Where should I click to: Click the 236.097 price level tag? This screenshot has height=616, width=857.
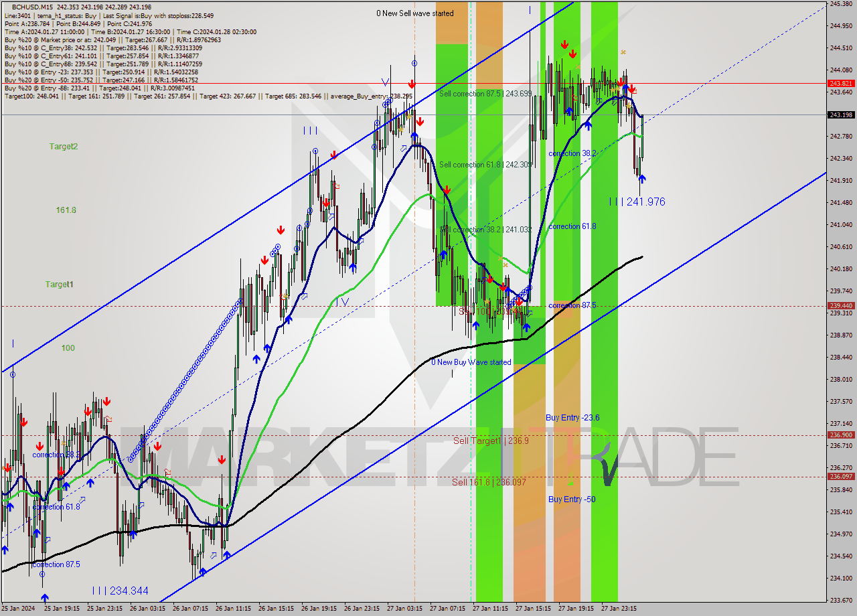tap(841, 476)
